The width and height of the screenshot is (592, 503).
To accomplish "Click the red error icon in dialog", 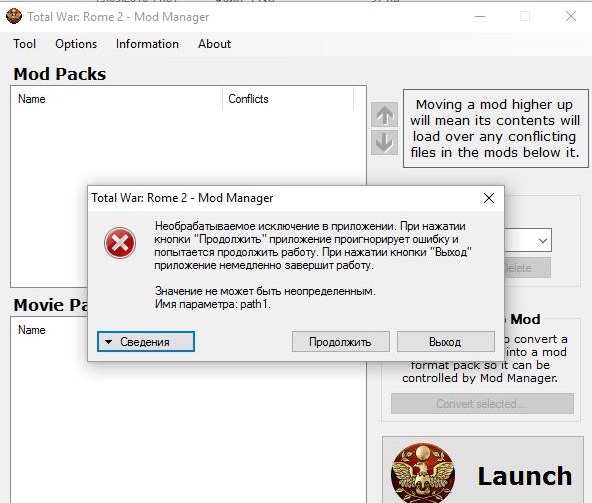I will (120, 243).
